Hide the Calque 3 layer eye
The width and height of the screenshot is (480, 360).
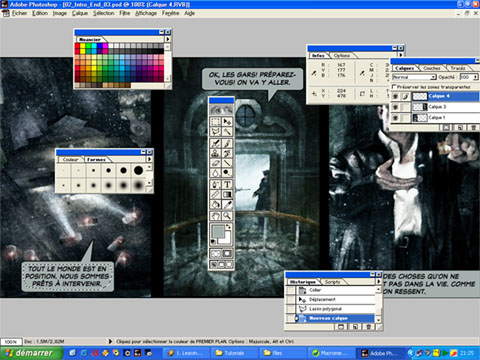tap(395, 107)
